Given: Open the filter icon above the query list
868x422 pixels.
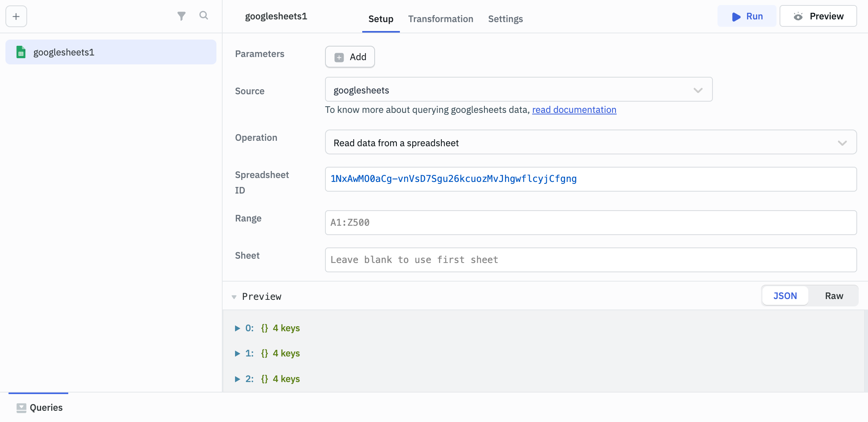Looking at the screenshot, I should (181, 16).
